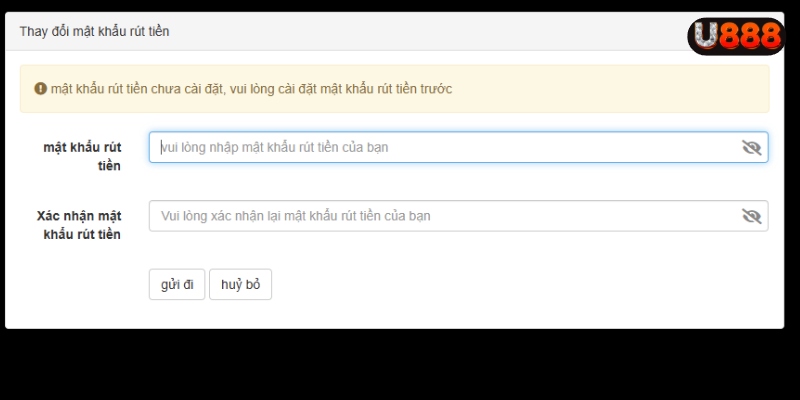Toggle visibility of the withdrawal password field

point(751,147)
